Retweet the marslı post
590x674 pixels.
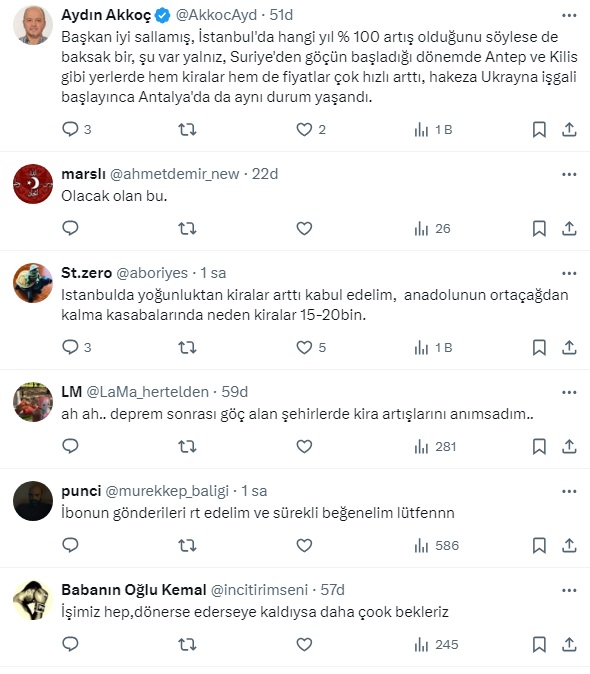187,228
